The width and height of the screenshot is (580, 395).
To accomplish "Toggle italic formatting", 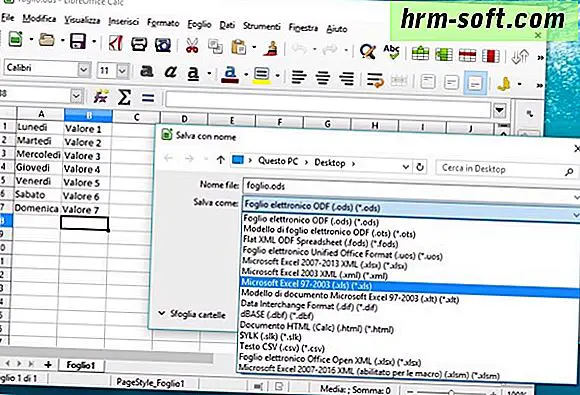I will pos(170,72).
